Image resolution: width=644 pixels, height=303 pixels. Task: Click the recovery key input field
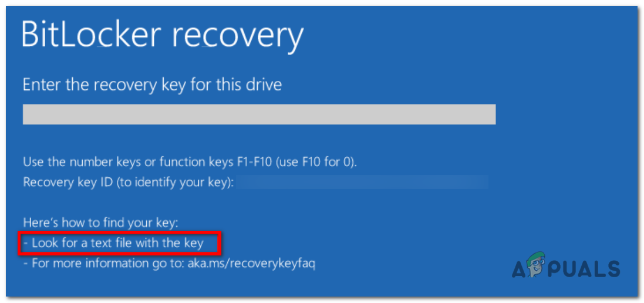point(259,115)
